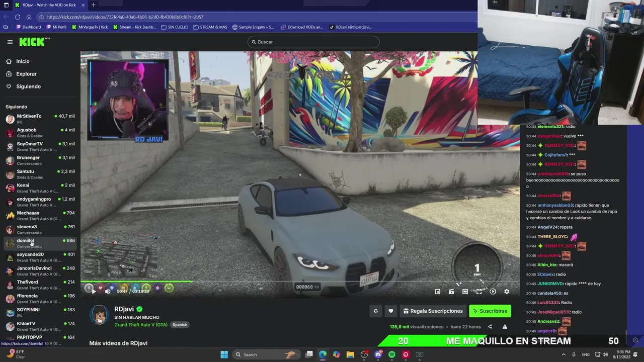Viewport: 644px width, 362px height.
Task: Open playback speed control in the player
Action: pos(493,291)
